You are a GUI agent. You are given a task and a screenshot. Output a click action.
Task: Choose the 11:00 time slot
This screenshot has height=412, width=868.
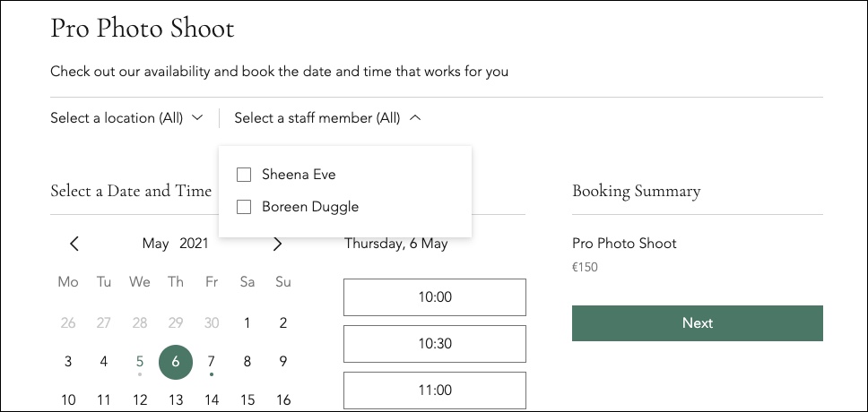435,390
